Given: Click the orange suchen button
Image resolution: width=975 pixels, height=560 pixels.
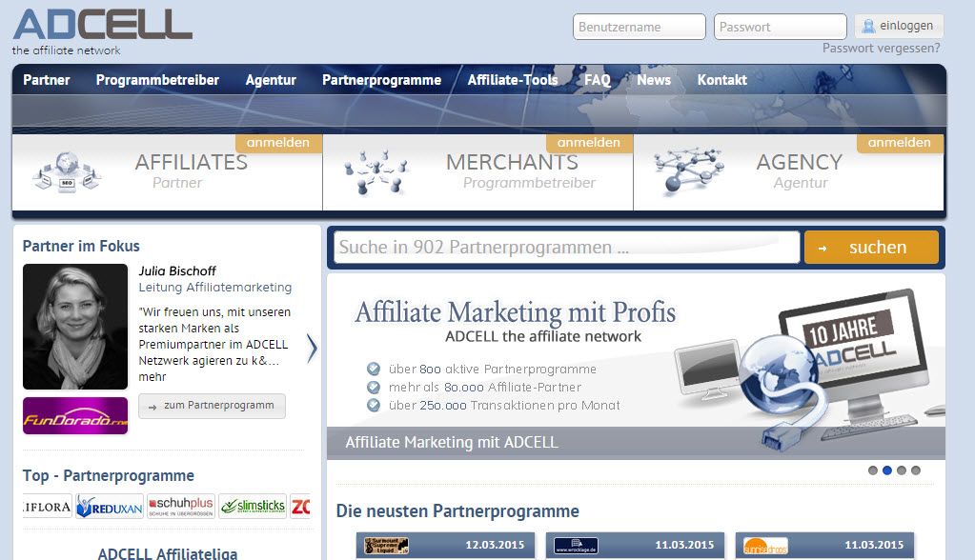Looking at the screenshot, I should click(x=871, y=248).
